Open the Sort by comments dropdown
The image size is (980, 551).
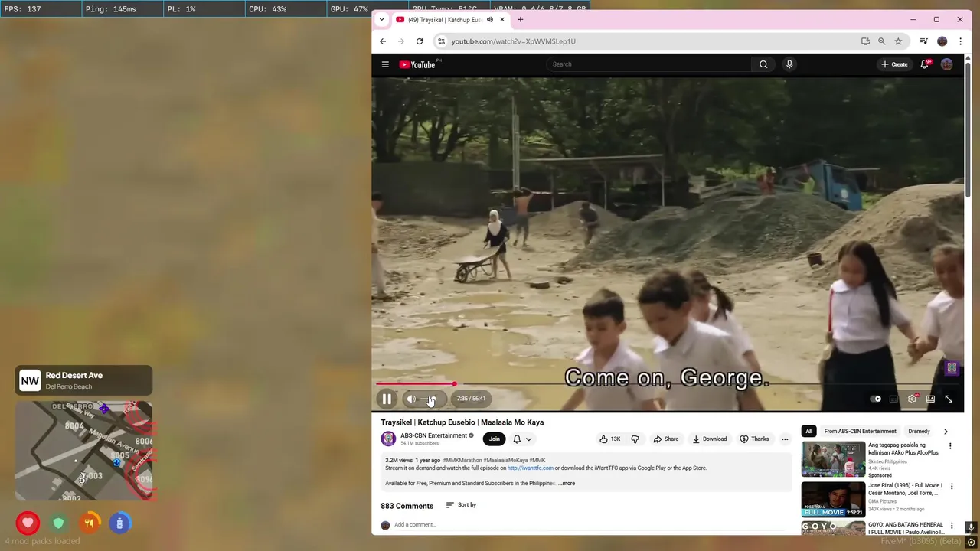(x=461, y=505)
